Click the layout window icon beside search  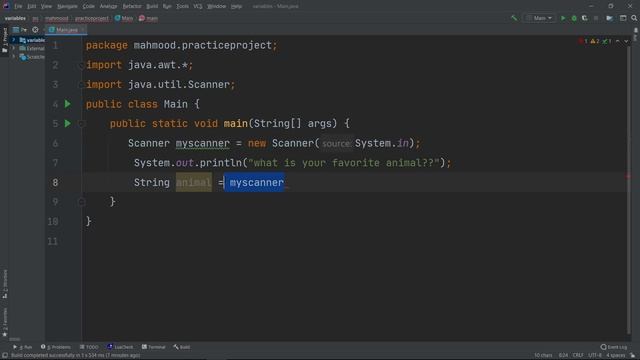[x=623, y=18]
